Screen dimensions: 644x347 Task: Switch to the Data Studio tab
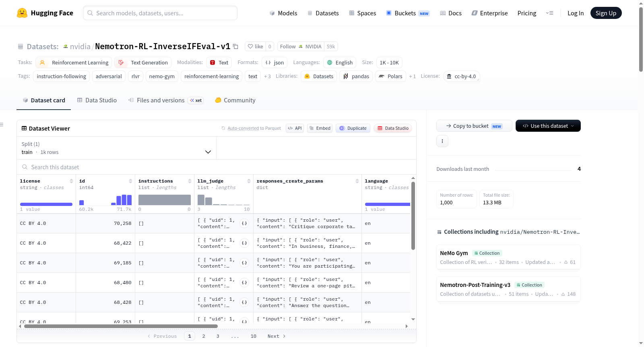tap(97, 100)
